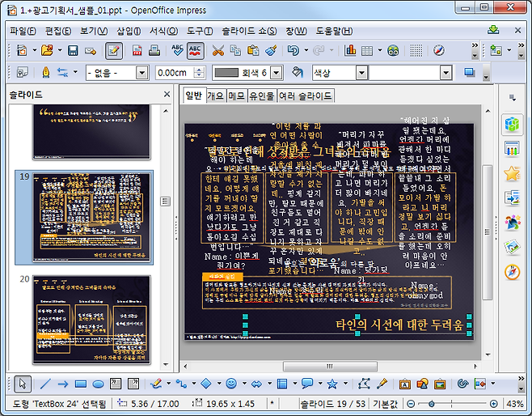Image resolution: width=532 pixels, height=416 pixels.
Task: Toggle Edit File mode button
Action: point(114,50)
